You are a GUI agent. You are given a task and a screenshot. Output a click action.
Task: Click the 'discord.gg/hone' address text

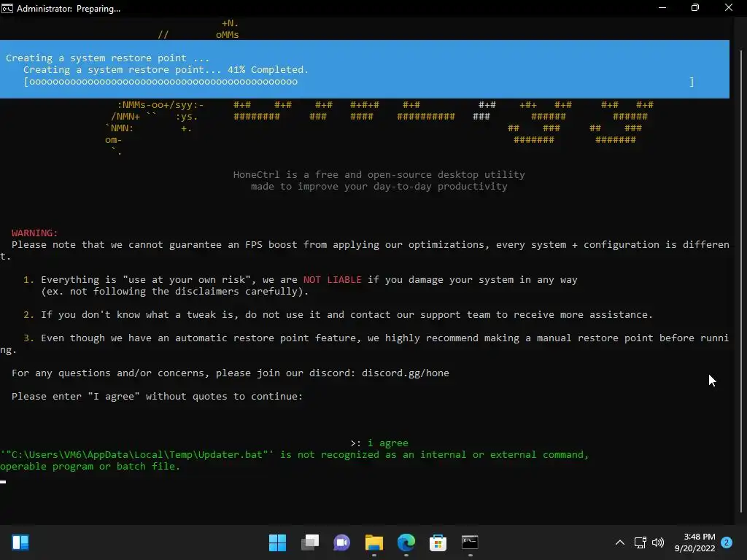tap(406, 373)
